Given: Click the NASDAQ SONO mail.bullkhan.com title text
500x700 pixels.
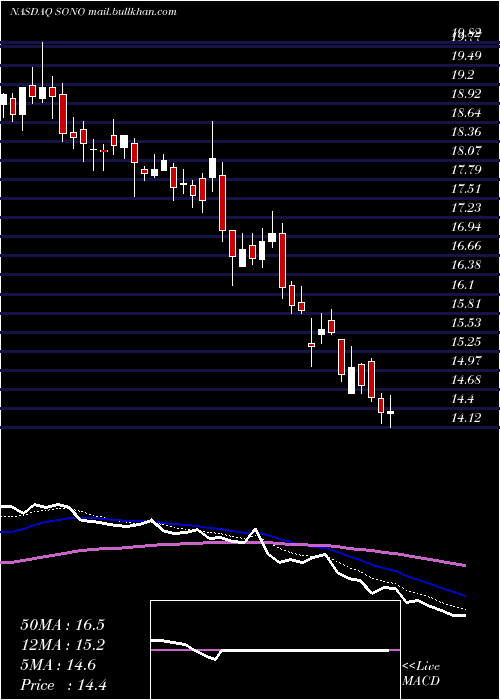Looking at the screenshot, I should pos(93,12).
